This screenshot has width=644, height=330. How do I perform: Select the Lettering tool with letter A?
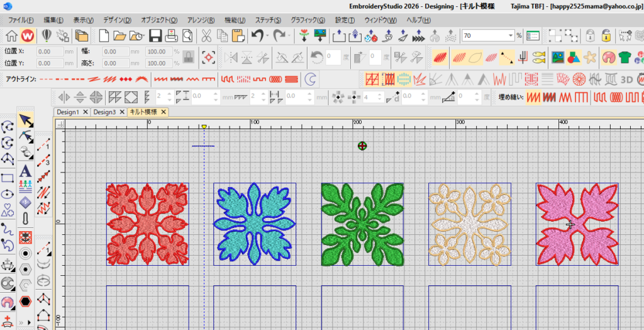[x=25, y=170]
